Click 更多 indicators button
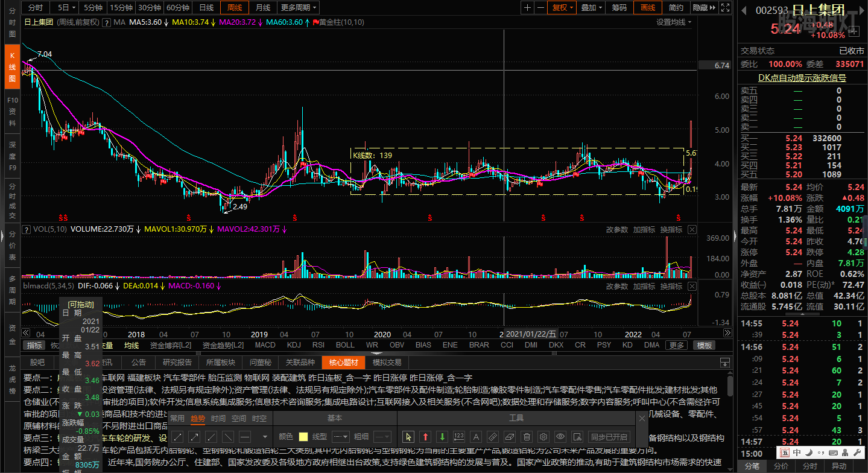This screenshot has height=473, width=868. click(x=677, y=345)
